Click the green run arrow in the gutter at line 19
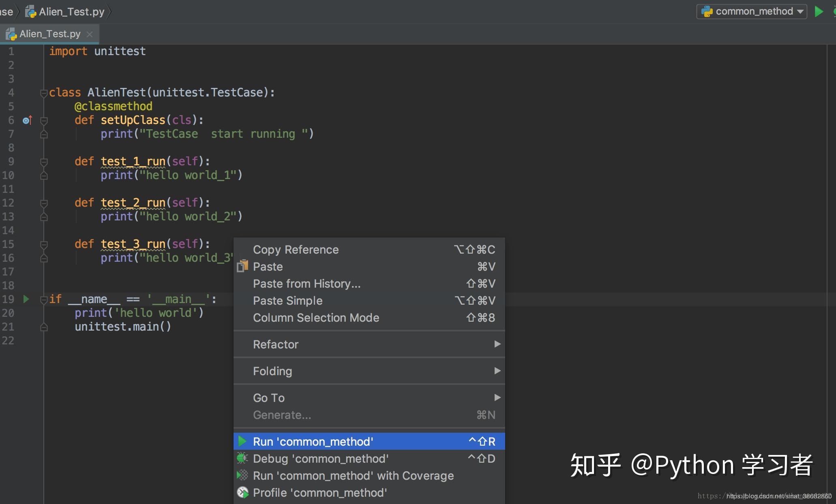Image resolution: width=836 pixels, height=504 pixels. click(x=26, y=299)
